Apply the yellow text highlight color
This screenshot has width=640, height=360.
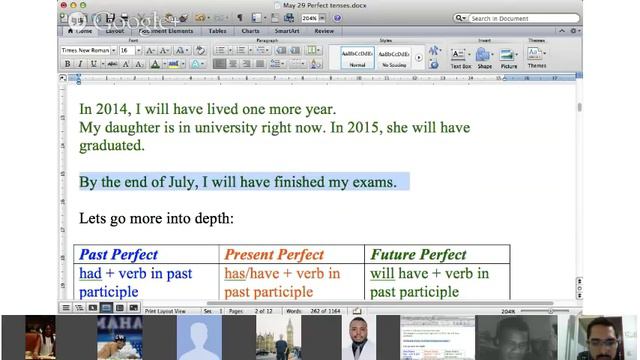[173, 64]
